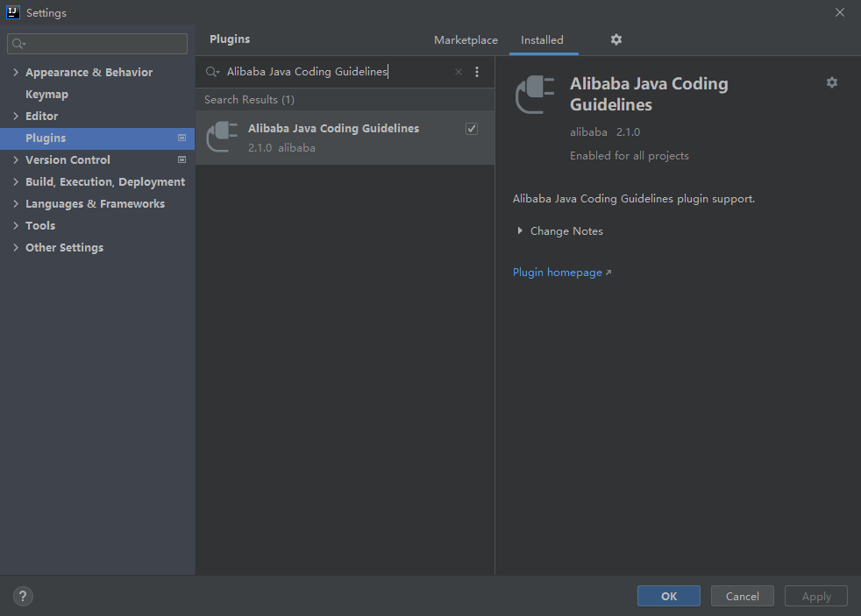Disable the Alibaba Java Coding Guidelines checkbox
This screenshot has width=861, height=616.
coord(471,129)
